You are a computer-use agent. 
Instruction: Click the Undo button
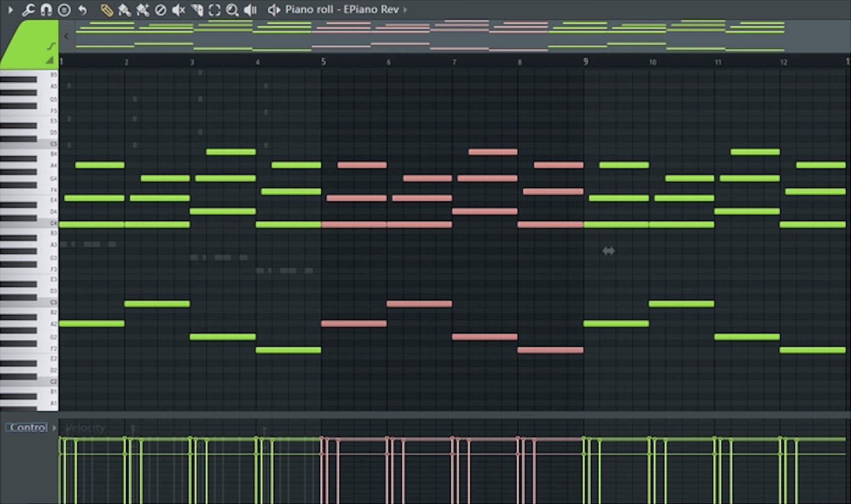(x=83, y=10)
